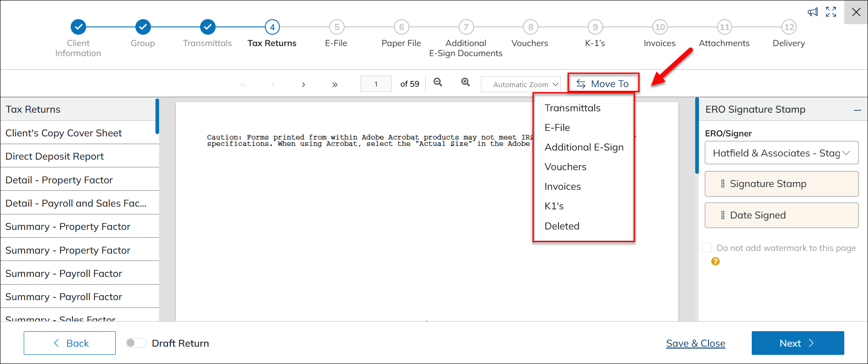Screen dimensions: 868x364
Task: Go to the next page arrow
Action: pos(304,84)
